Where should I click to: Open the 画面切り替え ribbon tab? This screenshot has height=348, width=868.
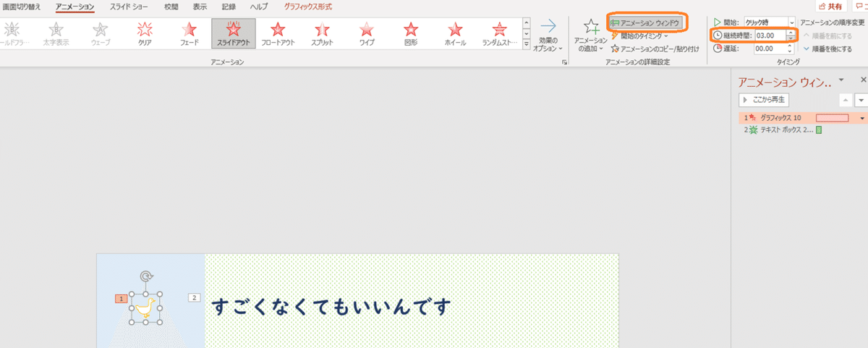point(22,7)
